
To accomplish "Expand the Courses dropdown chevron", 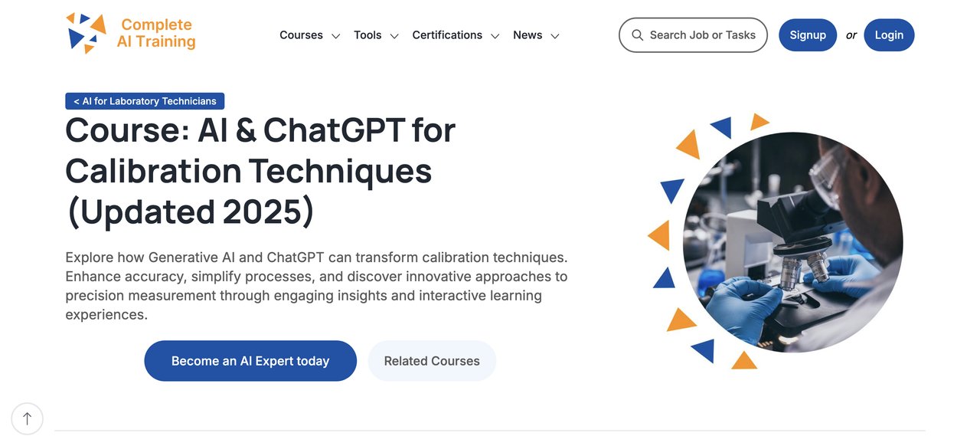I will (x=335, y=36).
